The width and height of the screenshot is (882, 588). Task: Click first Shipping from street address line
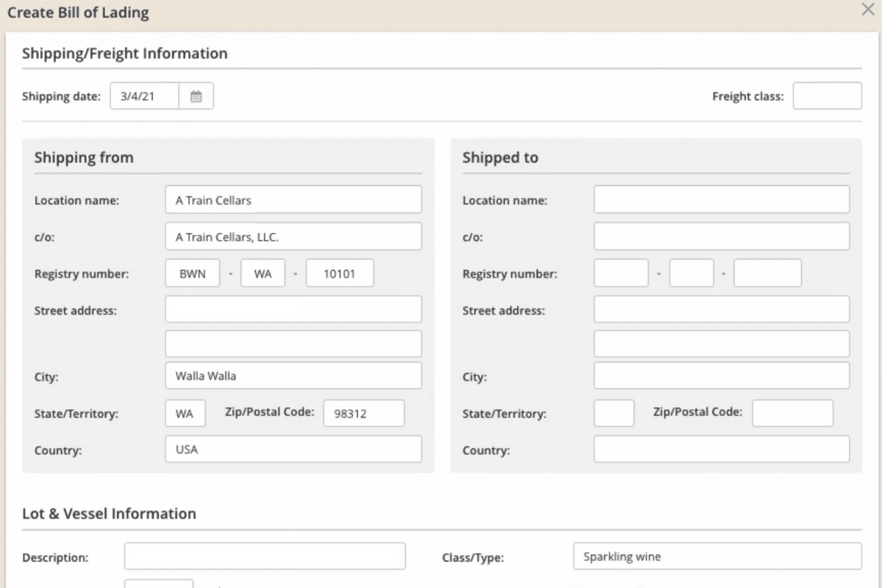click(293, 309)
